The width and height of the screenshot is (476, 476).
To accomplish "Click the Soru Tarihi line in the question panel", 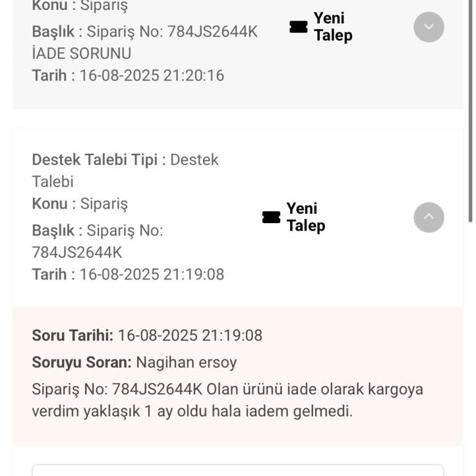I will (147, 335).
